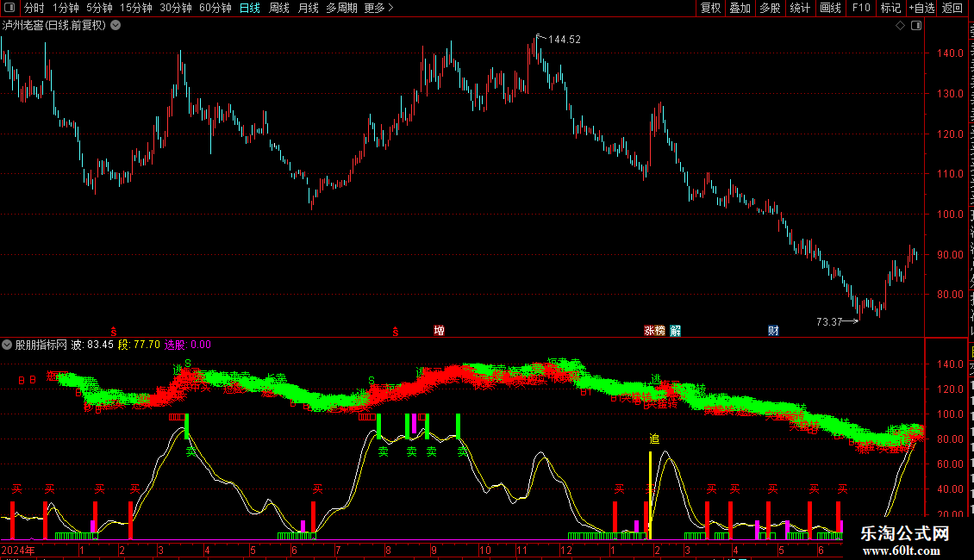Select the 30分钟 period tab

[175, 8]
